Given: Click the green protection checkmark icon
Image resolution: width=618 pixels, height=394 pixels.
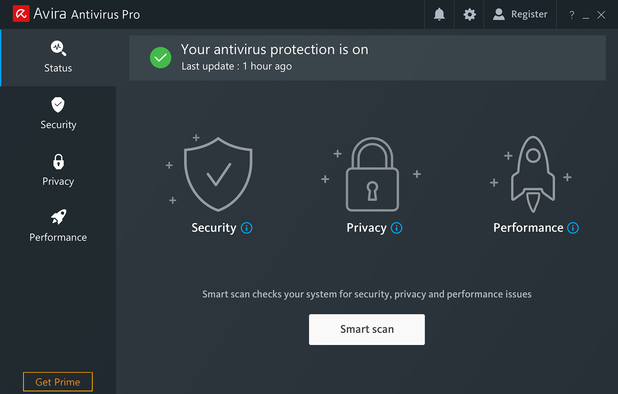Looking at the screenshot, I should tap(160, 58).
